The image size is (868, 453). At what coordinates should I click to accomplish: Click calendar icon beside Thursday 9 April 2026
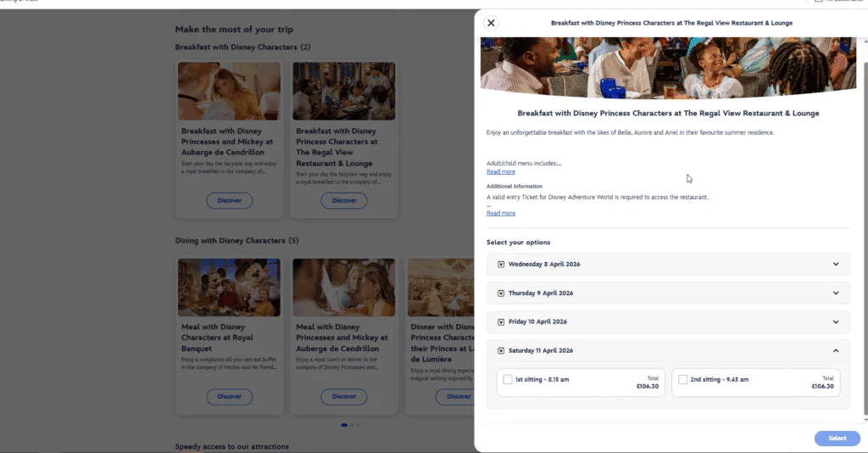(x=501, y=293)
